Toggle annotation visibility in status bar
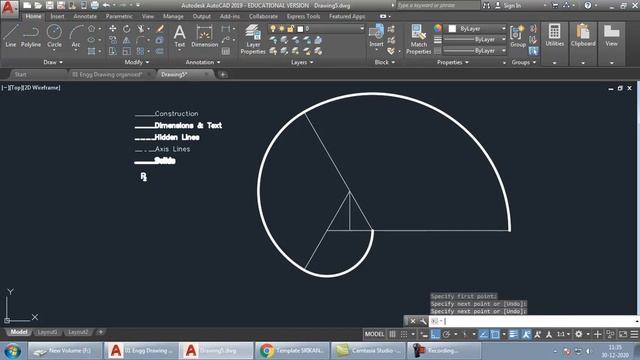Screen dimensions: 640x360 (x=526, y=334)
